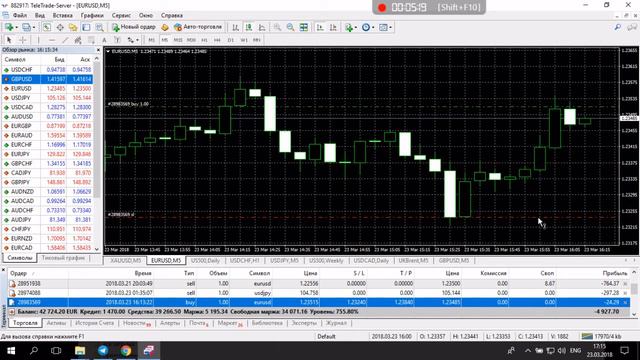Switch chart to bar chart mode
The width and height of the screenshot is (640, 360).
tap(236, 27)
